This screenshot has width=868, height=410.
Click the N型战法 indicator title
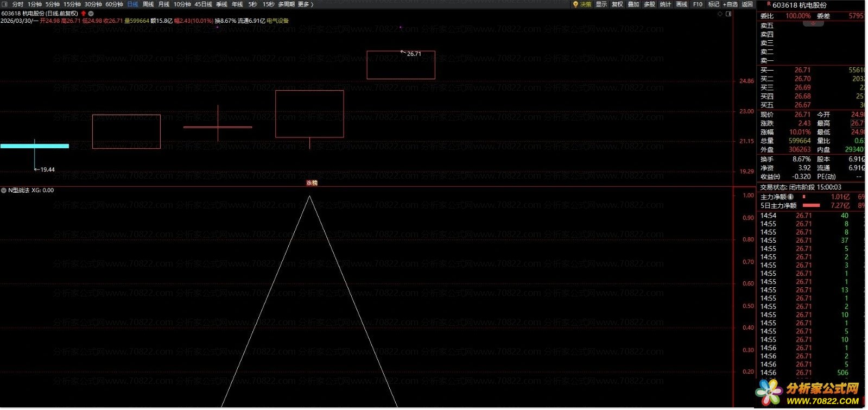pos(19,191)
